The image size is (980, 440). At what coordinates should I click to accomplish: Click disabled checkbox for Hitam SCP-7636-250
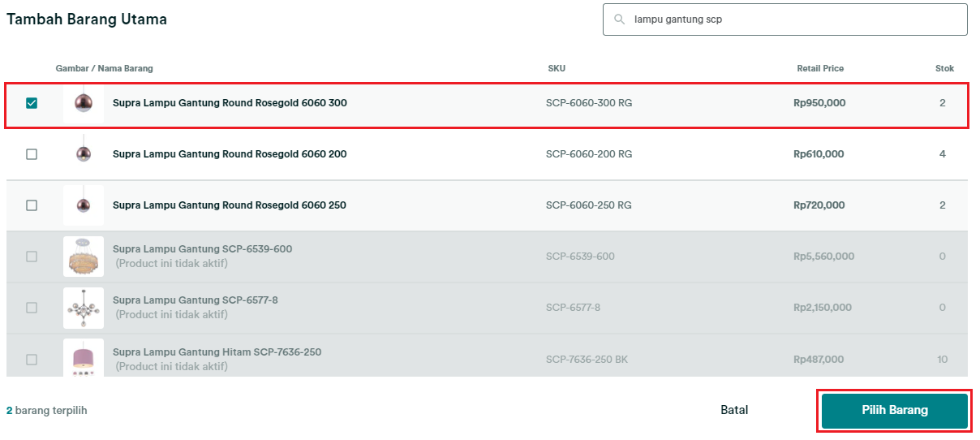pyautogui.click(x=32, y=359)
